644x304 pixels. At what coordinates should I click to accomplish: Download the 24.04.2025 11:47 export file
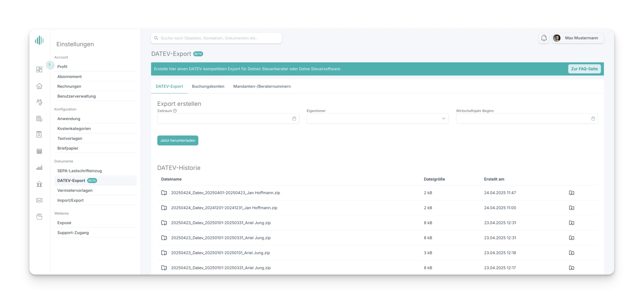(572, 193)
